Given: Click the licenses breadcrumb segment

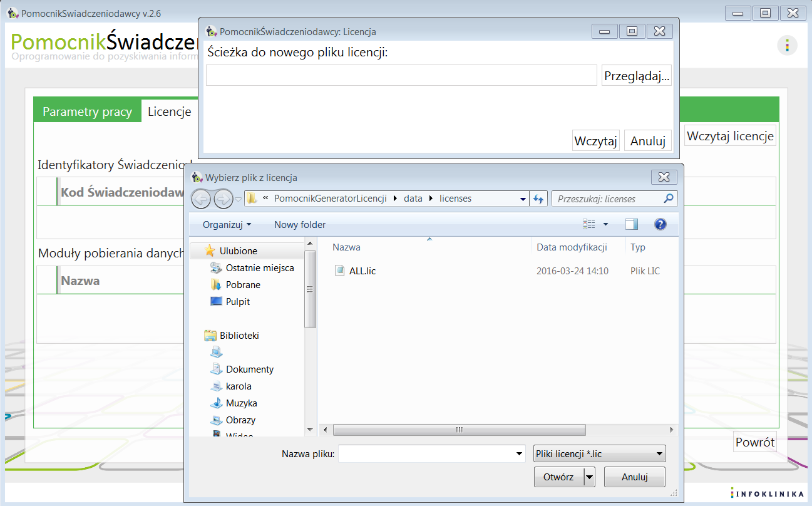Looking at the screenshot, I should pyautogui.click(x=455, y=199).
